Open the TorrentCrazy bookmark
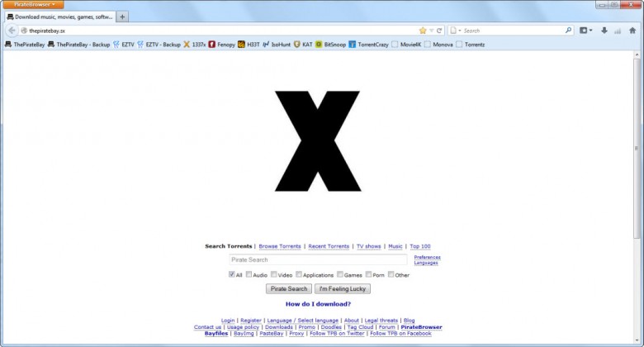Image resolution: width=644 pixels, height=347 pixels. pos(368,45)
